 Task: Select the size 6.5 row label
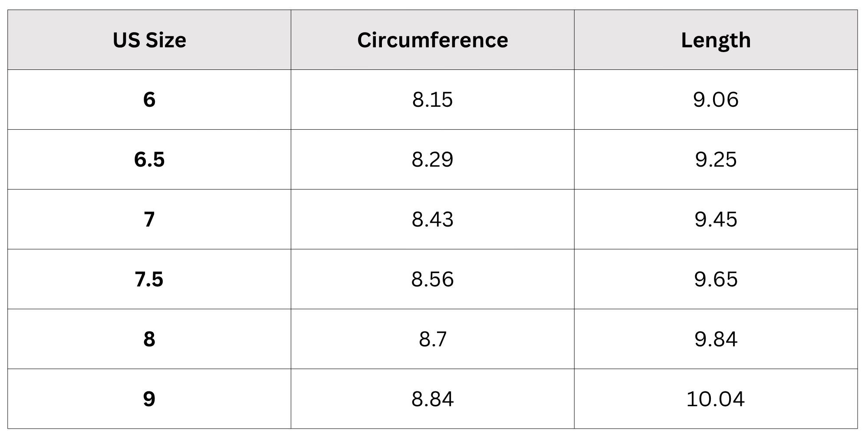149,160
